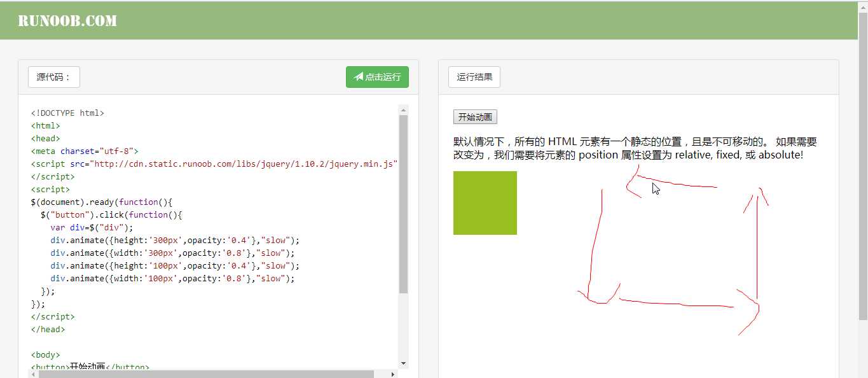
Task: Click the code editor scroll up arrow
Action: click(x=403, y=109)
